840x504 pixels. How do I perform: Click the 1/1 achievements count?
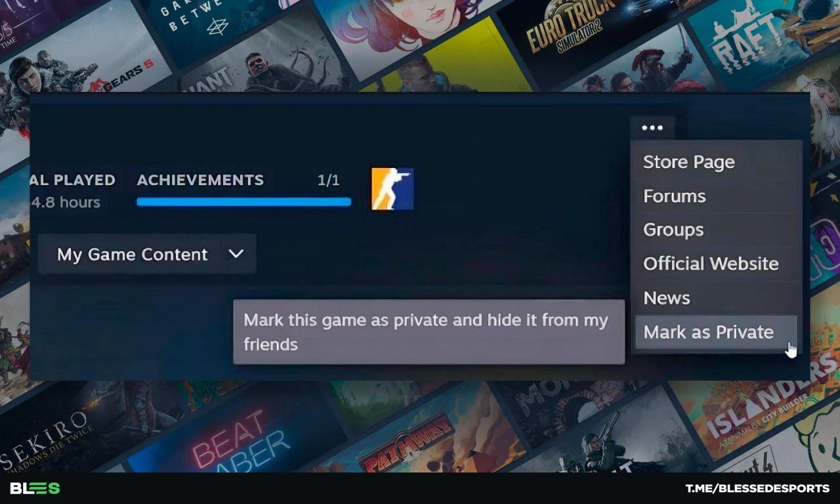tap(329, 180)
